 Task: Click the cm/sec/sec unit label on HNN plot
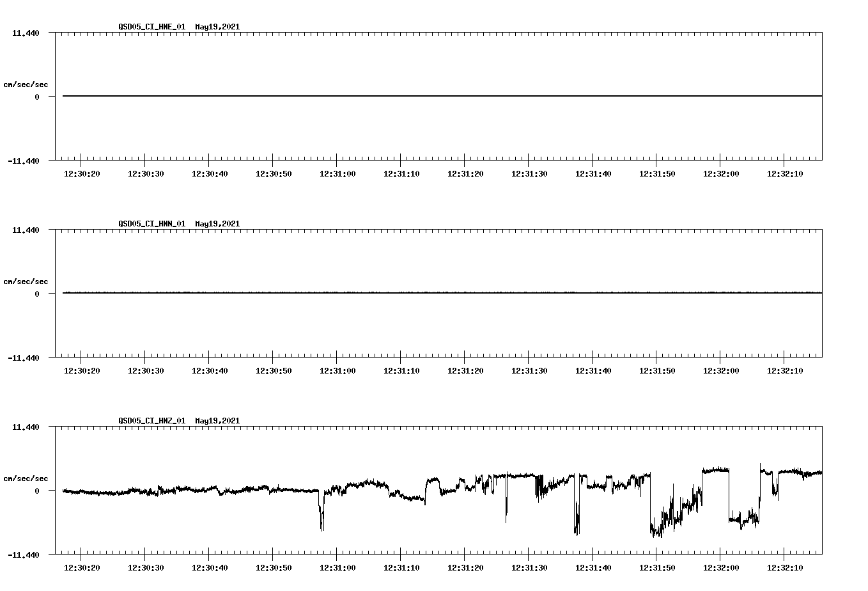pos(26,281)
